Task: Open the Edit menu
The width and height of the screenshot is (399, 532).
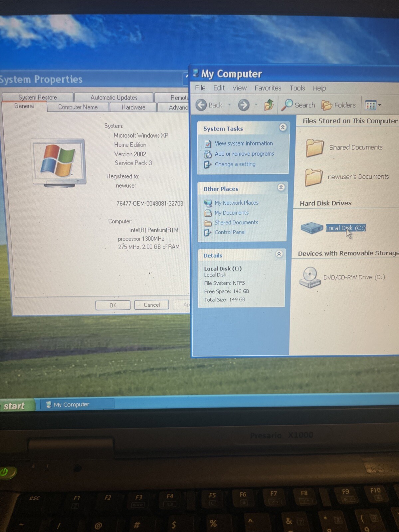Action: click(x=219, y=88)
